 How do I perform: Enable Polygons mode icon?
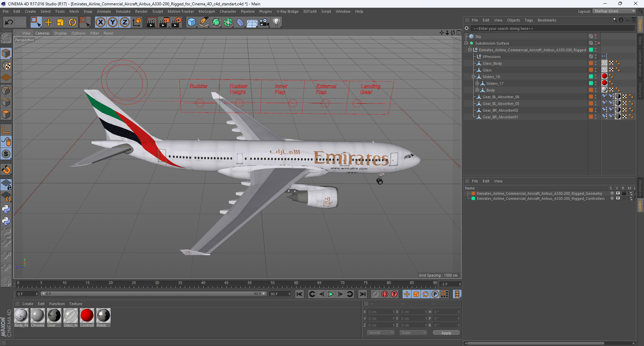[6, 115]
